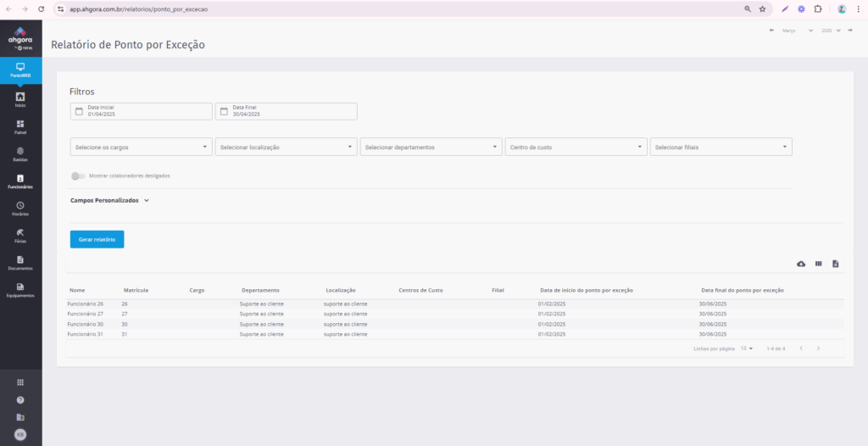Click the Gerar relatório button
The height and width of the screenshot is (446, 868).
pyautogui.click(x=97, y=239)
